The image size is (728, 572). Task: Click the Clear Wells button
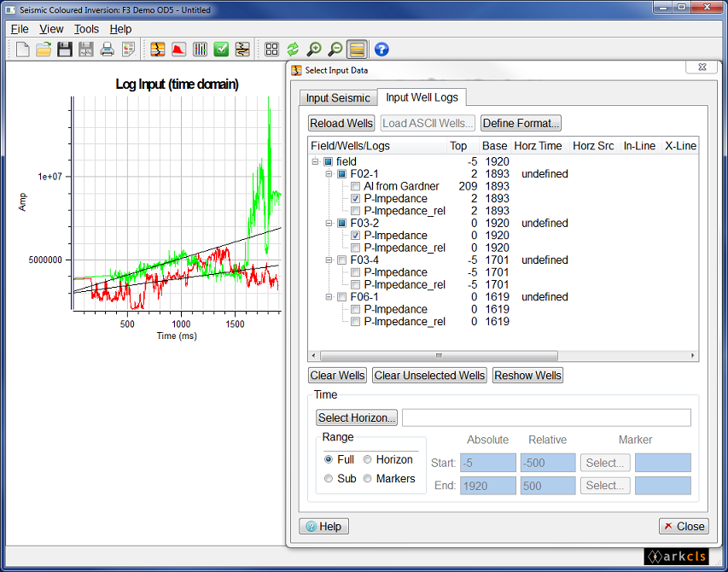337,376
